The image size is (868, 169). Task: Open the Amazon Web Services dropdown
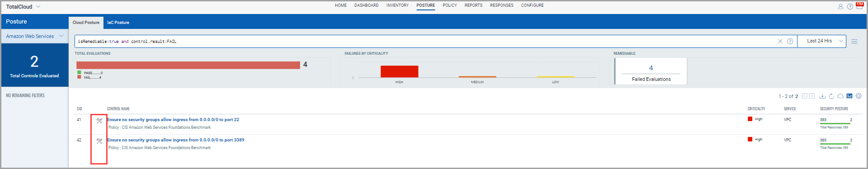click(x=34, y=36)
